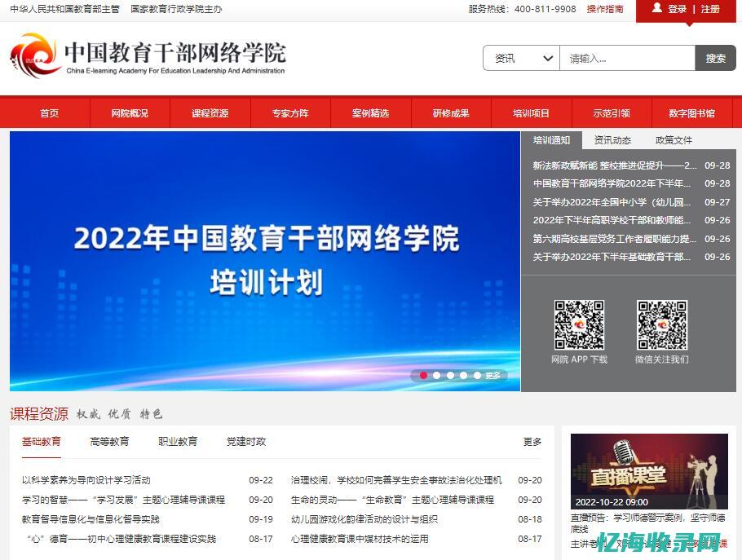Switch to 资讯动态 tab
The height and width of the screenshot is (560, 742).
pos(612,140)
